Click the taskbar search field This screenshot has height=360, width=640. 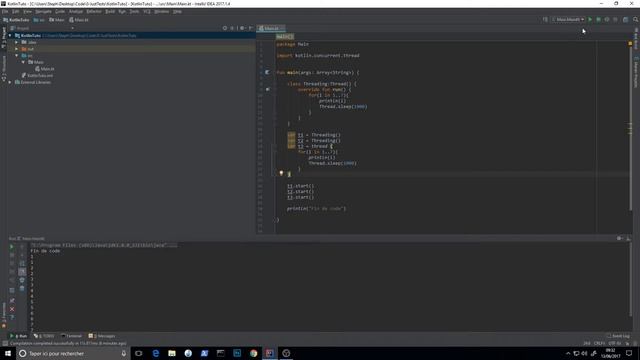[73, 353]
